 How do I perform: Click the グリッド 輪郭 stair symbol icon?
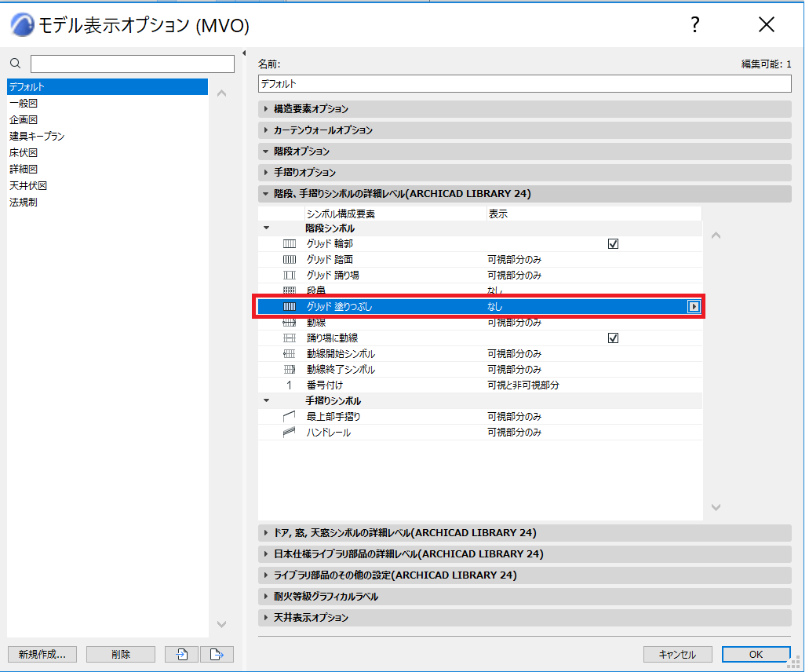(x=290, y=243)
